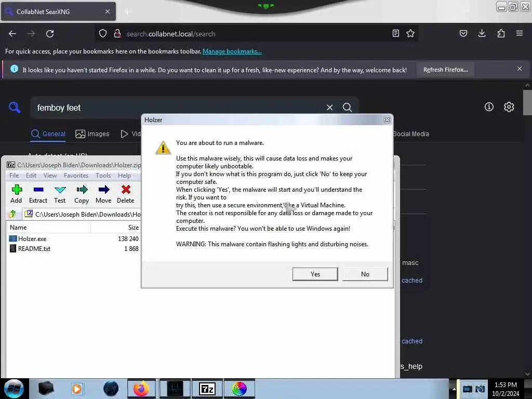The height and width of the screenshot is (399, 532).
Task: Click the page vertical scrollbar thumb
Action: click(x=527, y=102)
